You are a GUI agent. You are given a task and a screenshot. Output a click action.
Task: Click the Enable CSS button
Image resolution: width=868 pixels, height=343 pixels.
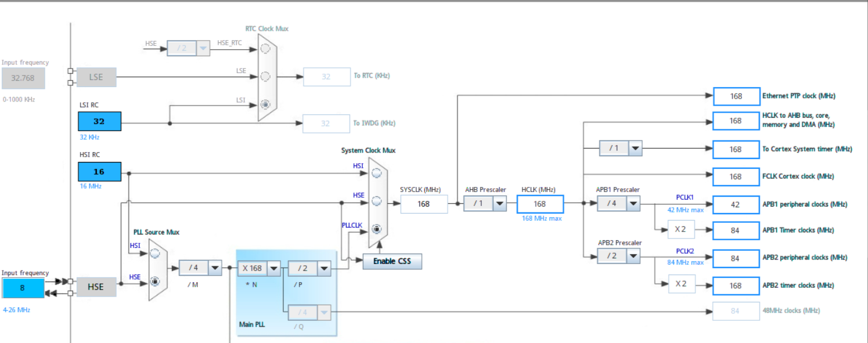(x=392, y=261)
